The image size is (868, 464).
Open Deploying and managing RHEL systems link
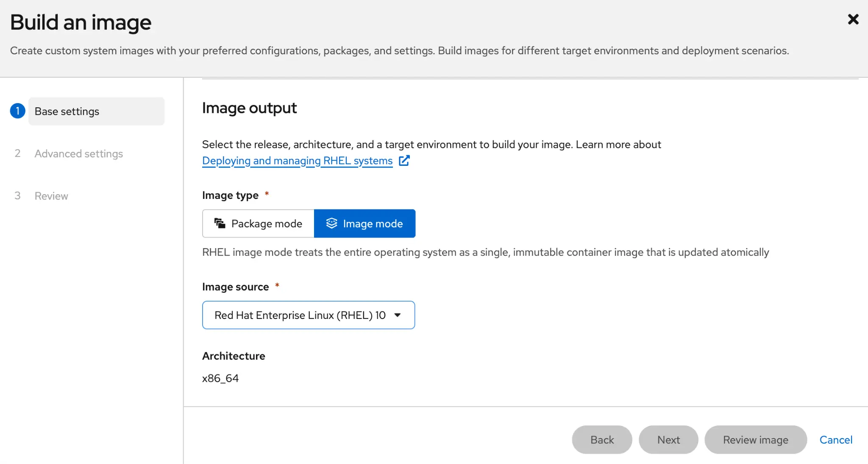click(298, 161)
